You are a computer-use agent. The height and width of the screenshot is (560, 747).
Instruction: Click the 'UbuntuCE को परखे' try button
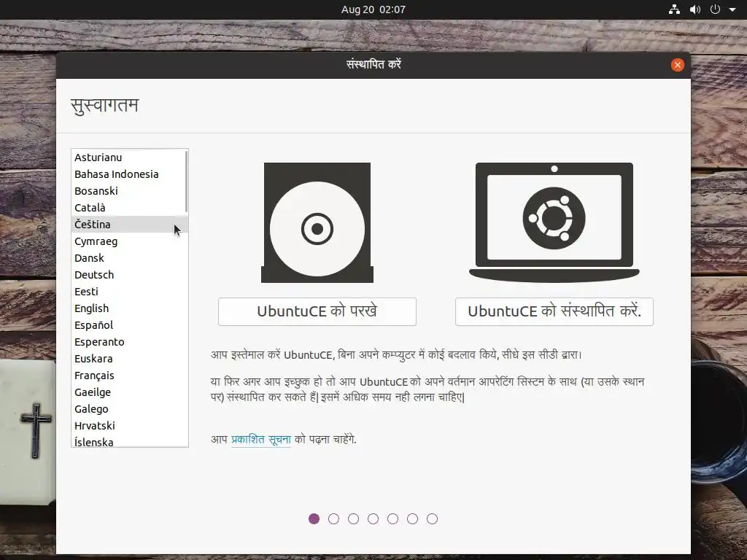tap(317, 311)
